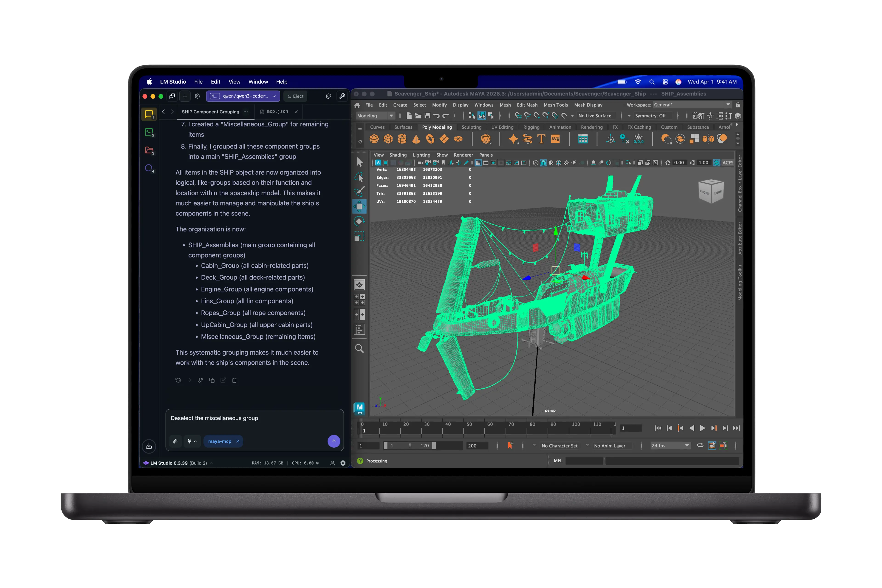Click the range slider end handle at 120

click(434, 446)
